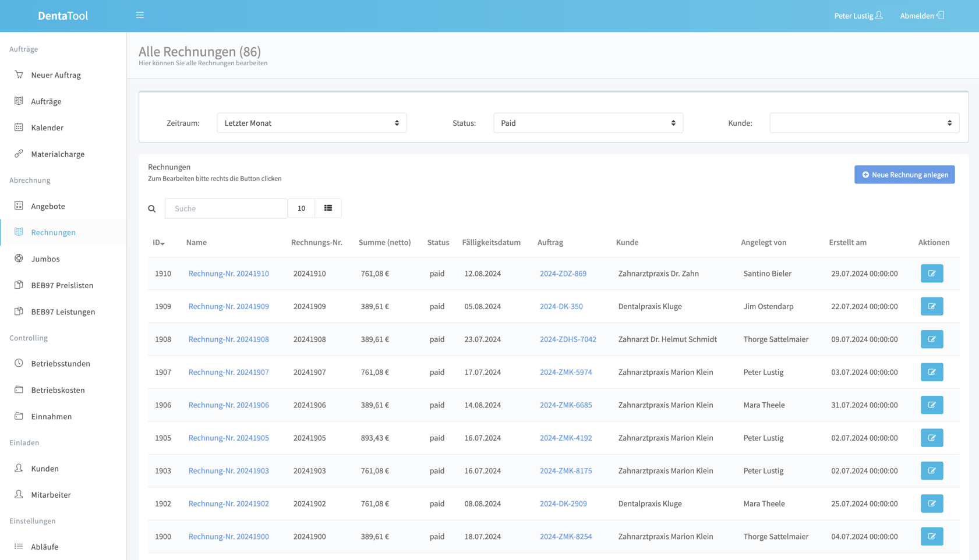
Task: Open BEB97 Leistungen in the sidebar
Action: click(63, 311)
